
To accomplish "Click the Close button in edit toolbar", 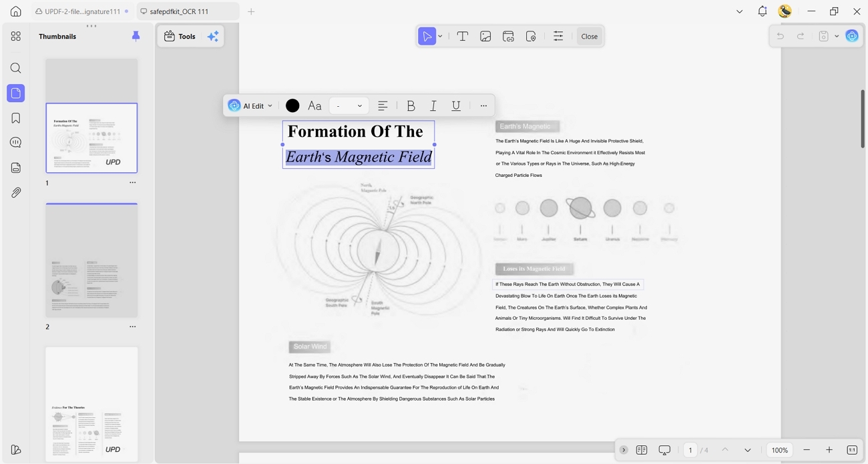I will pos(590,37).
